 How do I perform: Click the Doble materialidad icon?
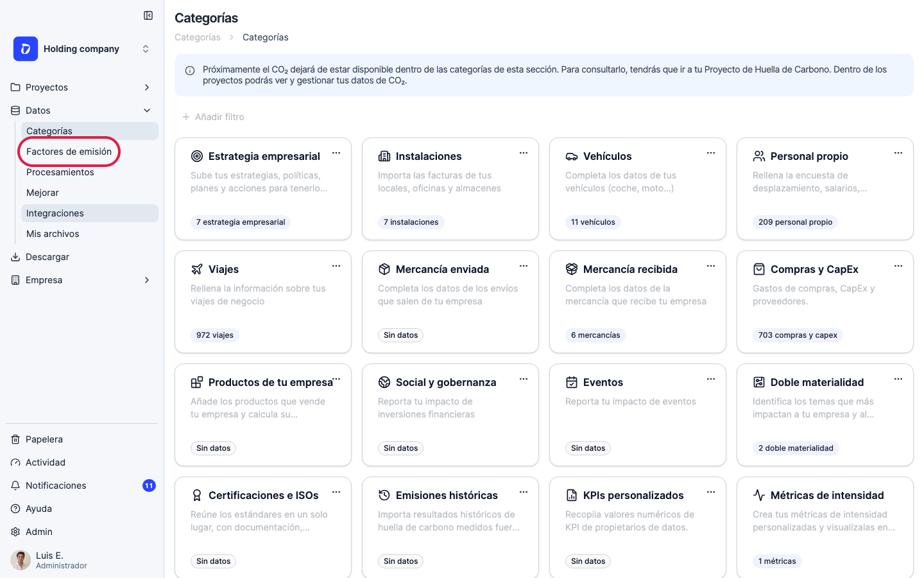(x=759, y=382)
